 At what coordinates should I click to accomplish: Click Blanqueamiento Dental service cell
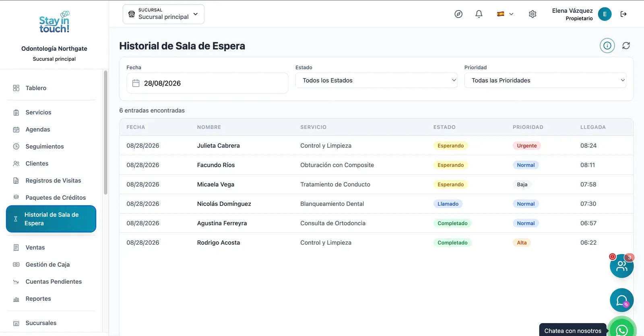click(332, 204)
